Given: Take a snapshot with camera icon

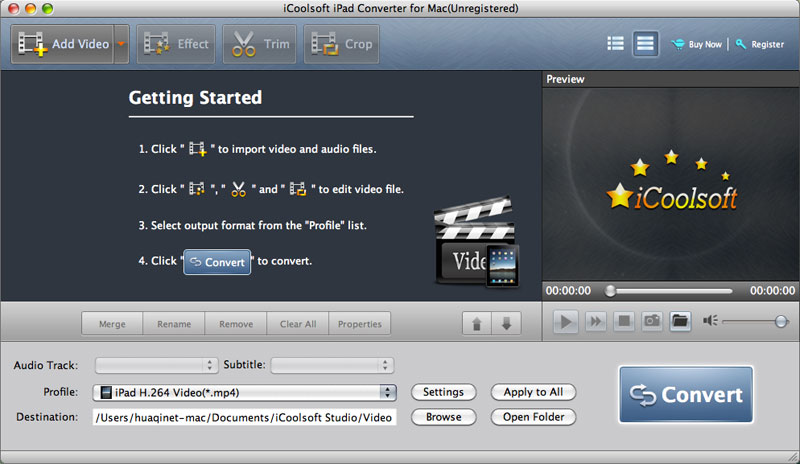Looking at the screenshot, I should coord(651,321).
